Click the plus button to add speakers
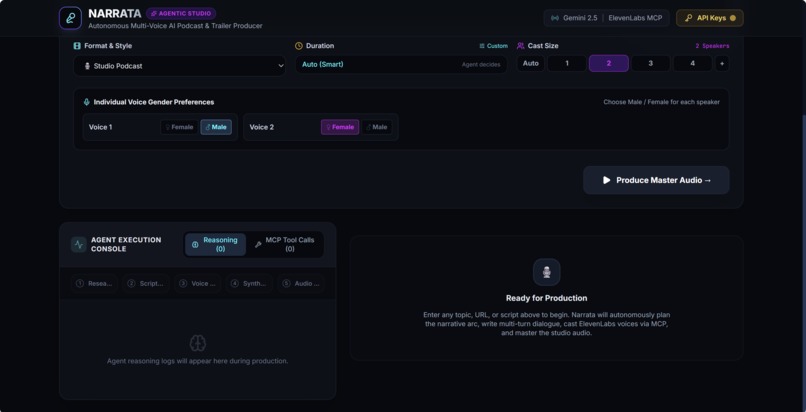806x412 pixels. tap(722, 63)
